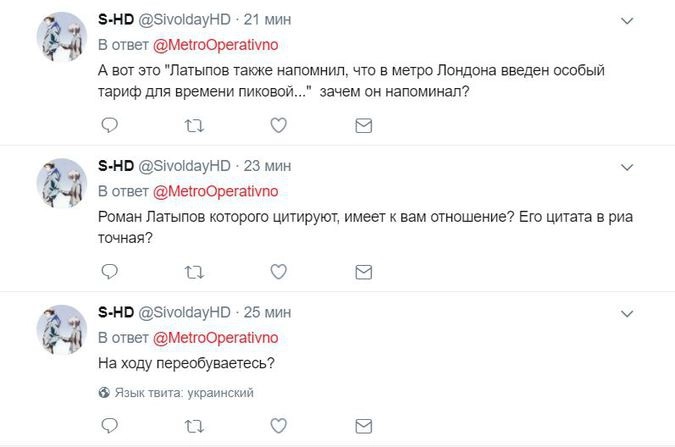Viewport: 675px width, 447px height.
Task: Click the tweet language label 'Язык твита: украинский'
Action: point(183,393)
